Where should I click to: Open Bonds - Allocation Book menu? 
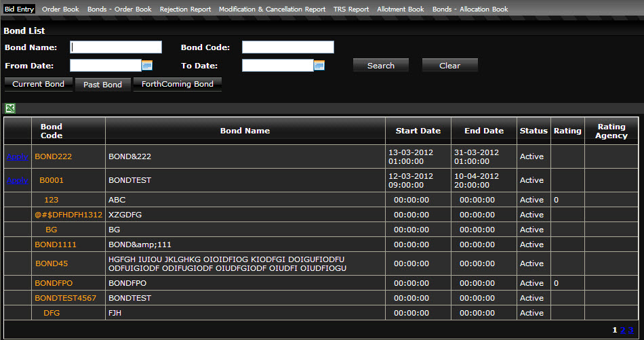tap(470, 9)
